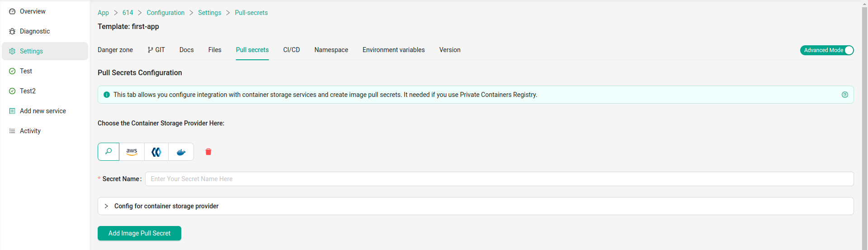Click the Add Image Pull Secret button
Image resolution: width=868 pixels, height=250 pixels.
click(139, 233)
